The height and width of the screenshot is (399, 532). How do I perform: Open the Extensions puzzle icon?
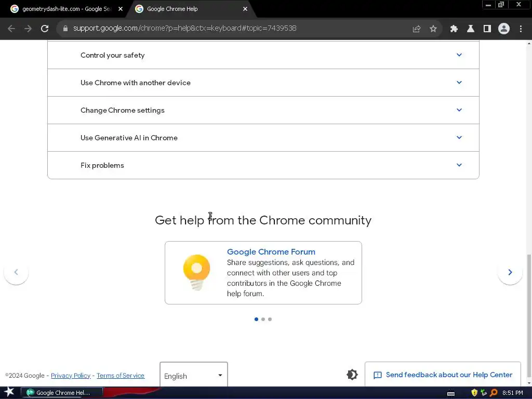pos(454,29)
